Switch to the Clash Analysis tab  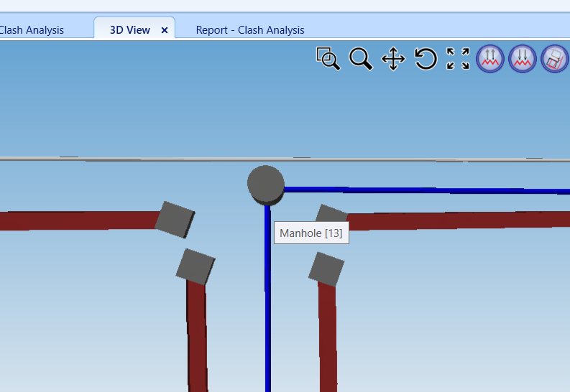click(x=32, y=29)
